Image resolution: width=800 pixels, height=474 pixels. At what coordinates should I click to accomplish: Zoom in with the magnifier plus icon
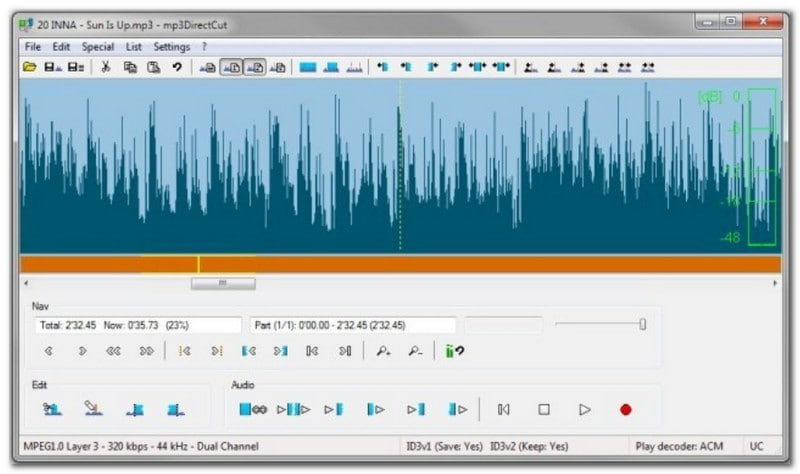pos(383,351)
